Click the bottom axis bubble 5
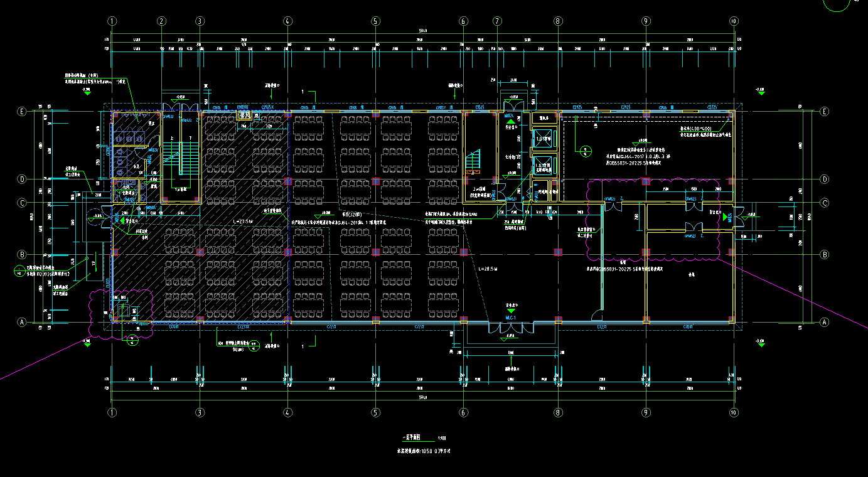Viewport: 868px width, 477px height. tap(375, 412)
